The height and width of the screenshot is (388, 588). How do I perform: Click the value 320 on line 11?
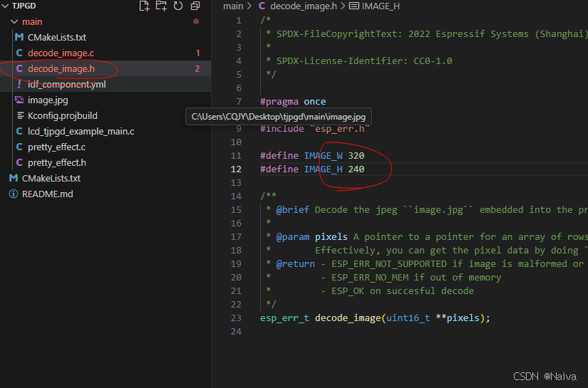pyautogui.click(x=356, y=156)
